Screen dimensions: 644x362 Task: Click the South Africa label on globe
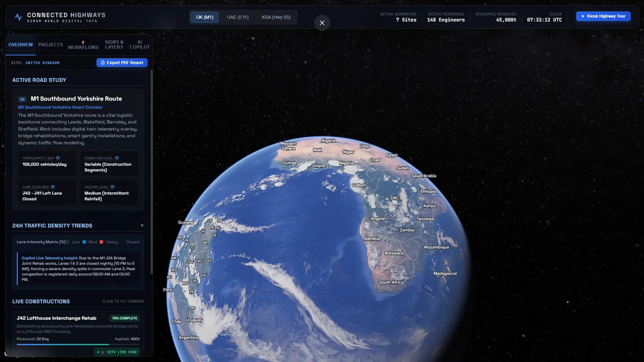(x=391, y=282)
